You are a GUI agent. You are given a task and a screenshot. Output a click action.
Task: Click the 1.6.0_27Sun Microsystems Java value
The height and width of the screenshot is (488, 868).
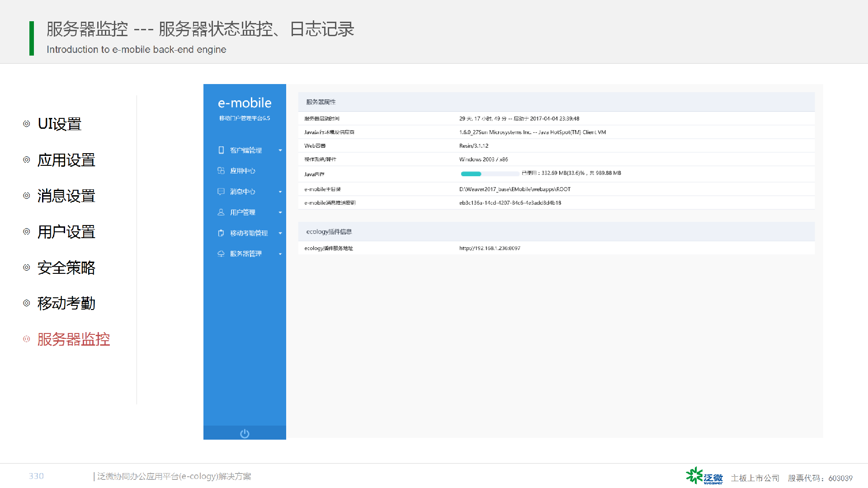tap(532, 132)
